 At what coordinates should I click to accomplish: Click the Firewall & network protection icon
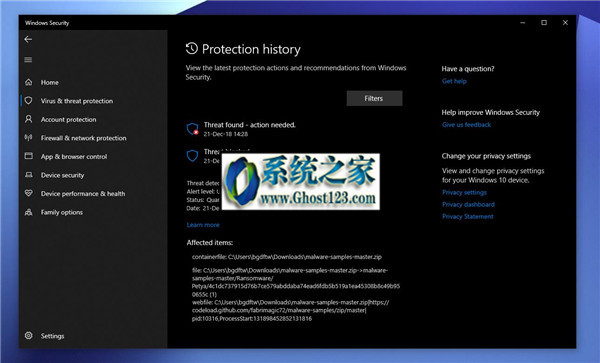(28, 138)
